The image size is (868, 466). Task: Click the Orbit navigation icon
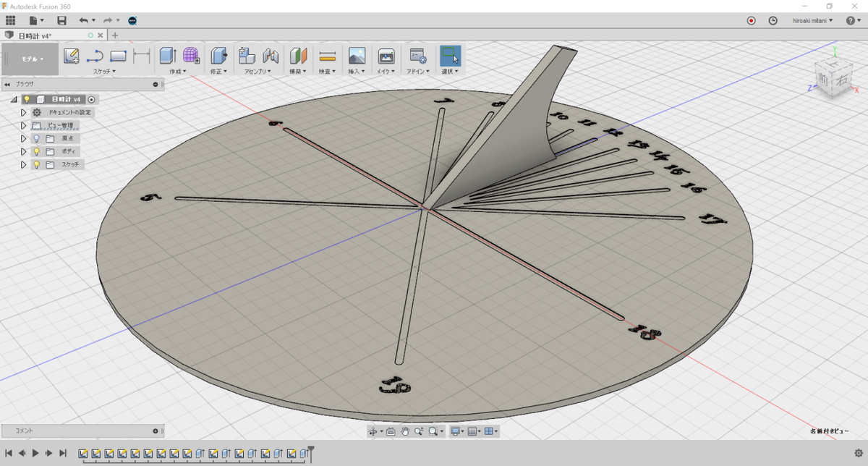click(373, 431)
